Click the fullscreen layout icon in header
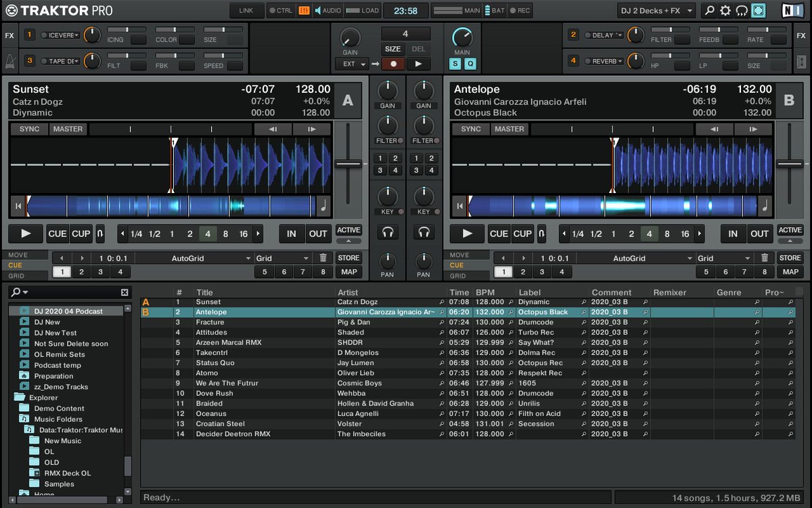Viewport: 812px width, 508px height. [x=759, y=10]
